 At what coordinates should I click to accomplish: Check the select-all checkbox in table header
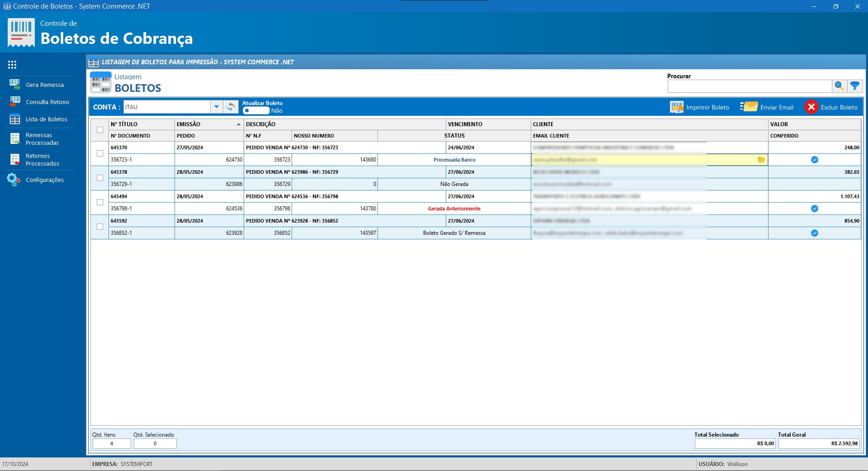coord(100,130)
